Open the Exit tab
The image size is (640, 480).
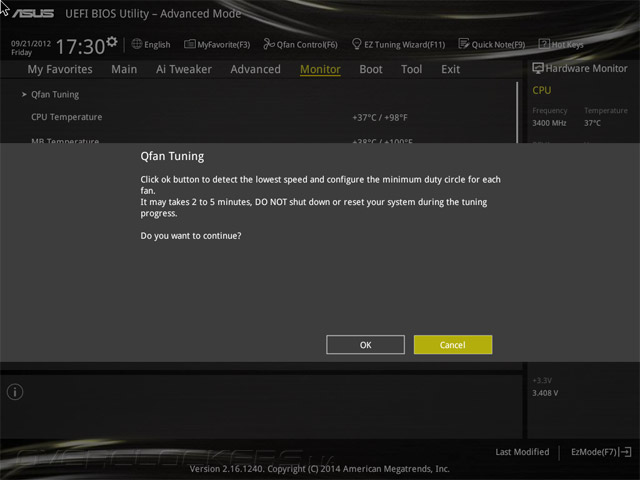(450, 69)
